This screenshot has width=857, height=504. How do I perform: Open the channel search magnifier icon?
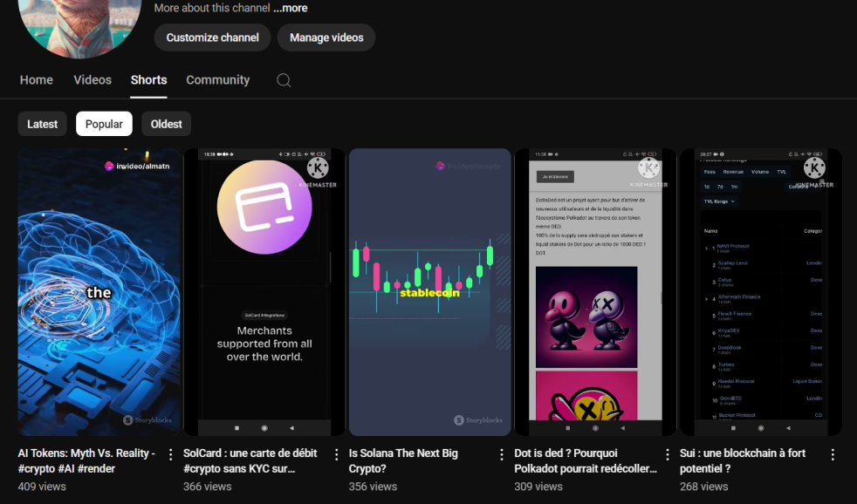pos(283,80)
